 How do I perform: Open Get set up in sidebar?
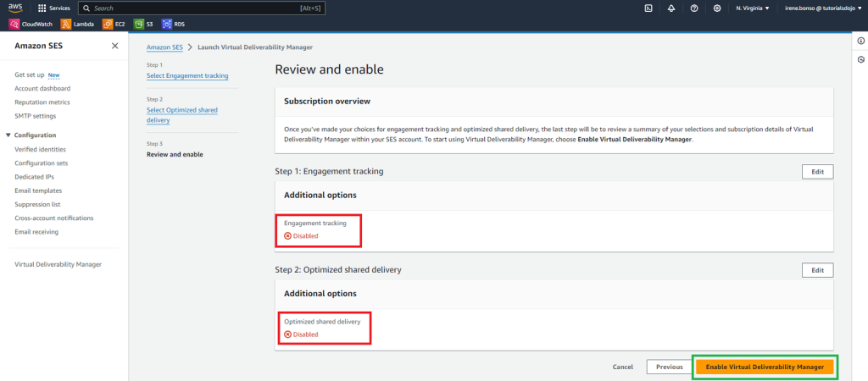[30, 75]
